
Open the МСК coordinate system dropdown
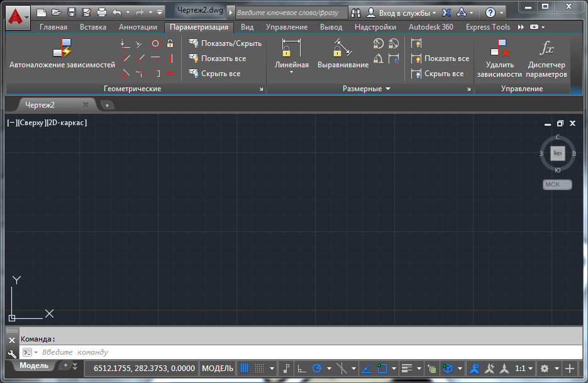click(557, 184)
